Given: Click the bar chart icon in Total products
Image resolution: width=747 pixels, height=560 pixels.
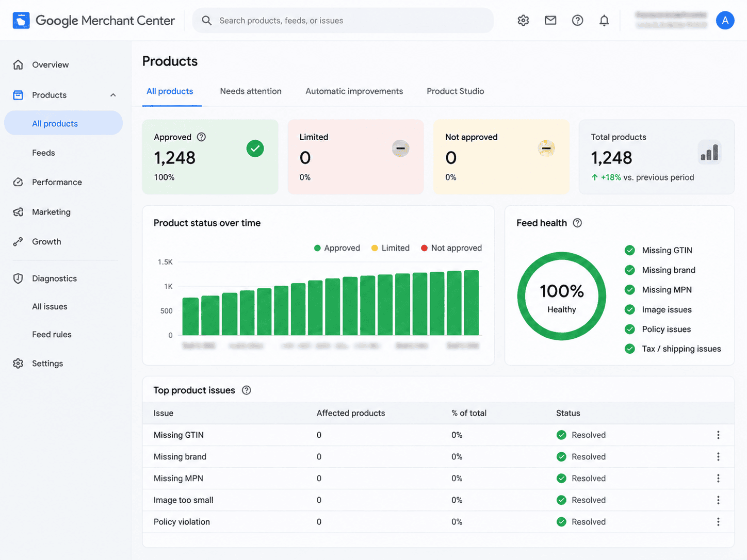Looking at the screenshot, I should [x=709, y=153].
